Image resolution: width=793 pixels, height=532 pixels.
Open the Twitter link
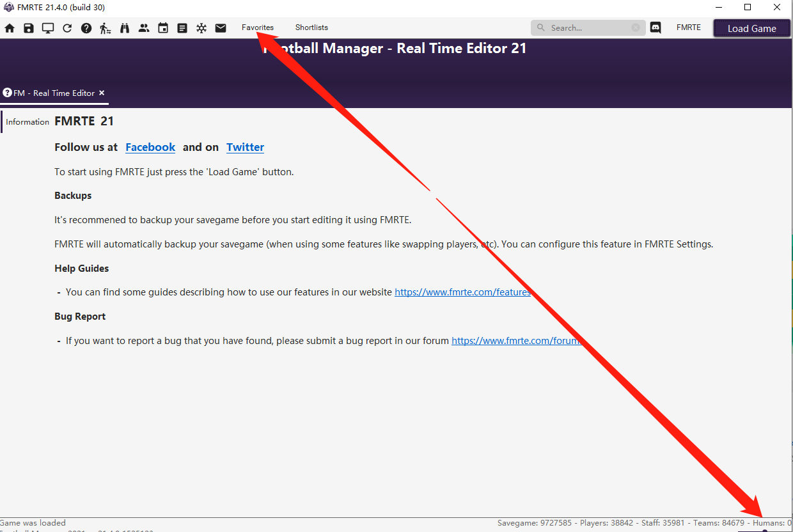pyautogui.click(x=245, y=147)
